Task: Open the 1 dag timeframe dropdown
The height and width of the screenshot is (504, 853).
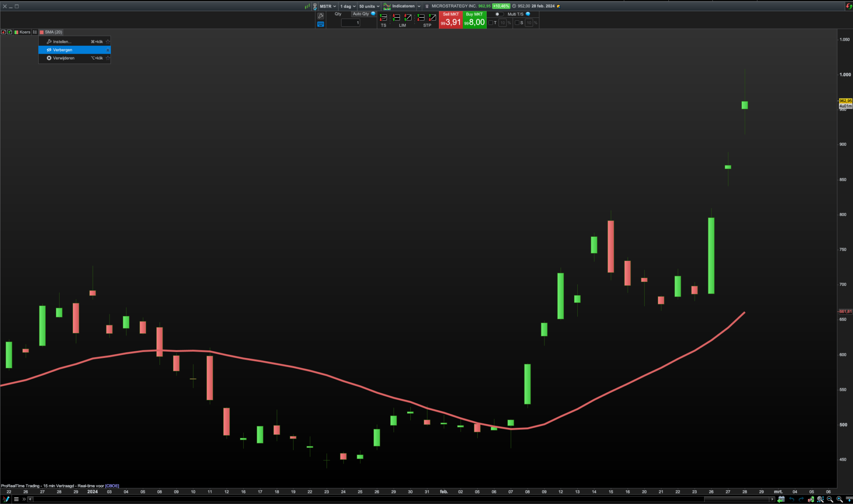Action: [348, 6]
